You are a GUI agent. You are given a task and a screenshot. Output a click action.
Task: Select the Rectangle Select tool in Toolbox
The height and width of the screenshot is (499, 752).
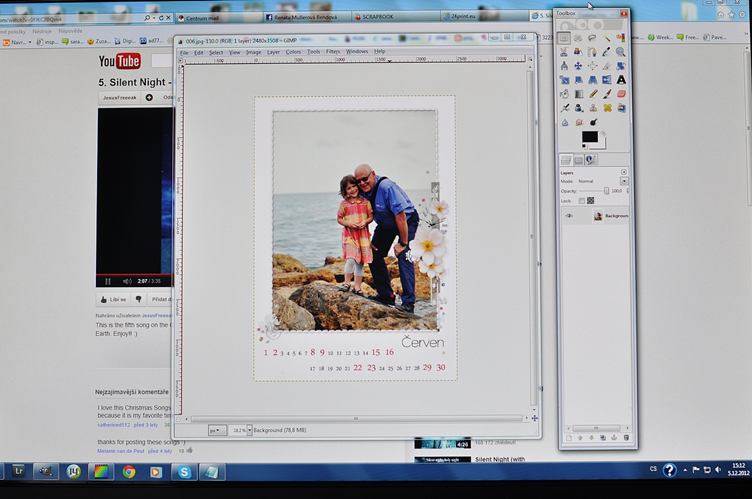[x=564, y=37]
